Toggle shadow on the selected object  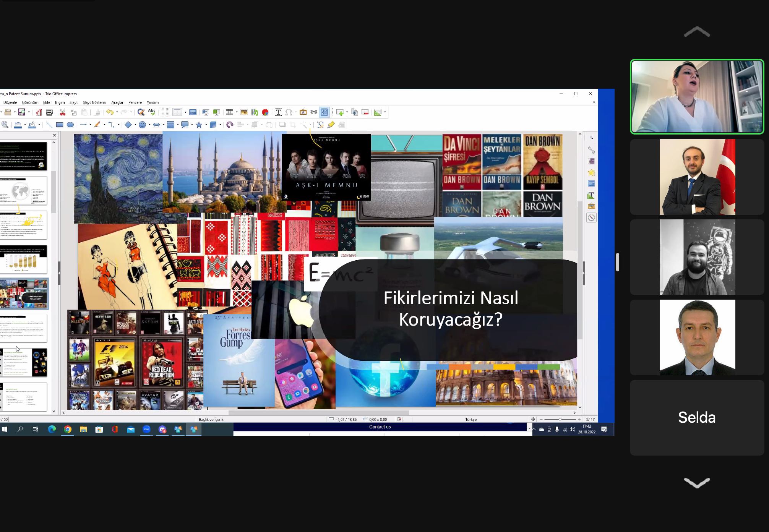[x=282, y=125]
